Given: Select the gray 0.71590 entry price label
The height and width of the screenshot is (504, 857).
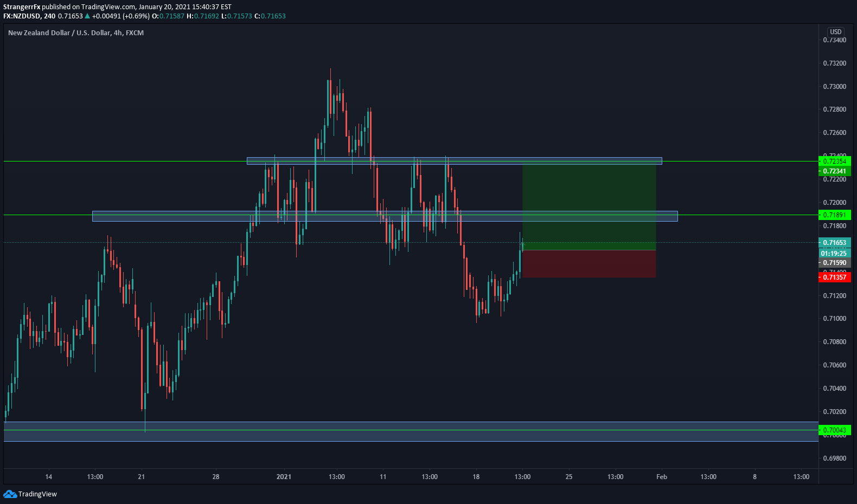Looking at the screenshot, I should [x=835, y=263].
